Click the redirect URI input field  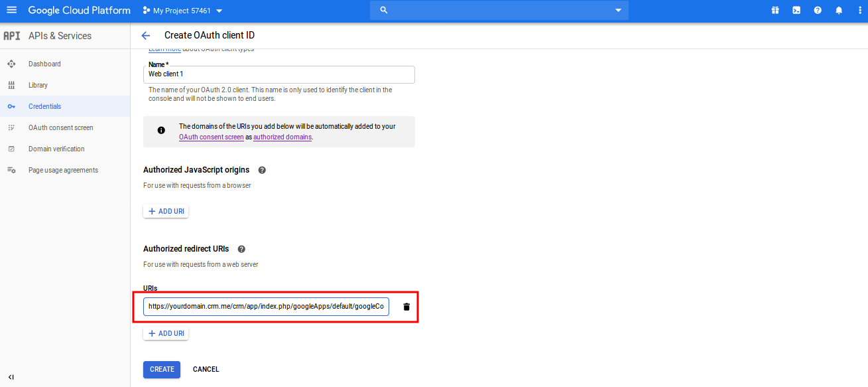click(x=266, y=307)
